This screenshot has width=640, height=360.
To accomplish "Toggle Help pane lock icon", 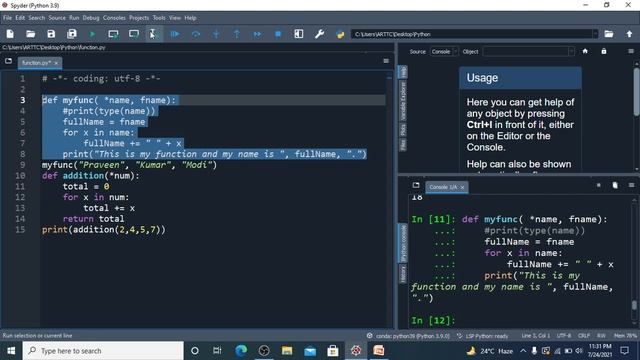I will (604, 51).
